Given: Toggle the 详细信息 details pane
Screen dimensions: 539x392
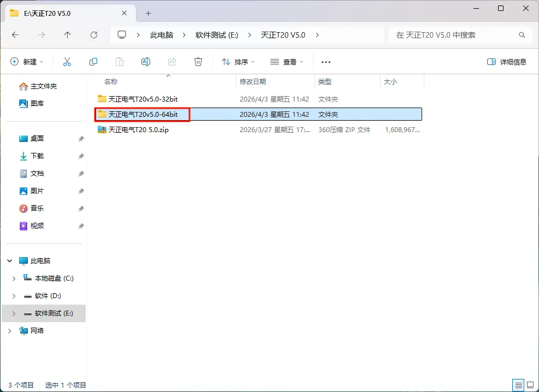Looking at the screenshot, I should [507, 62].
